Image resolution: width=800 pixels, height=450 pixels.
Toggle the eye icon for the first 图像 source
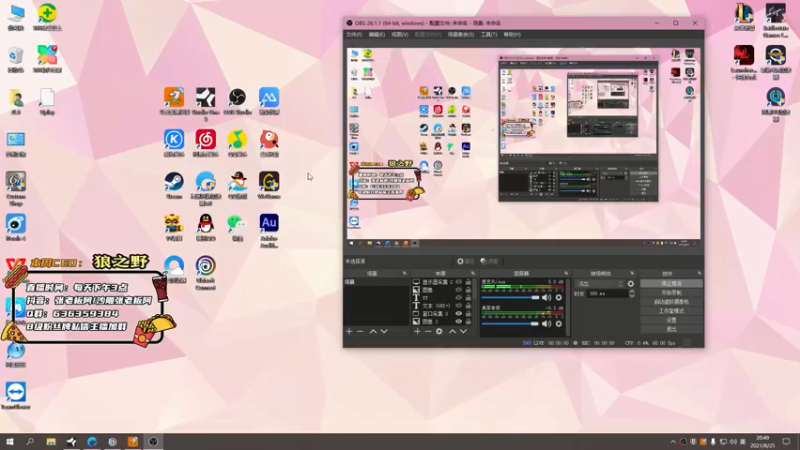(459, 290)
